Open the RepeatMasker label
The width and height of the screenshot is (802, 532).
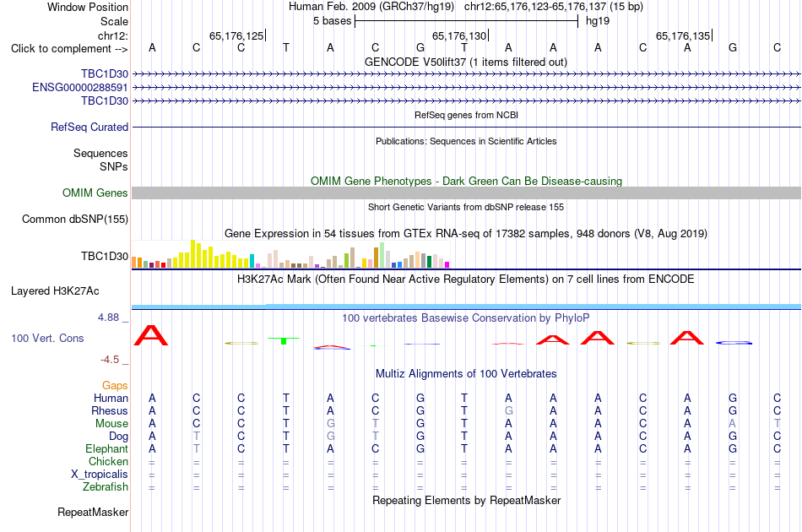pyautogui.click(x=93, y=512)
